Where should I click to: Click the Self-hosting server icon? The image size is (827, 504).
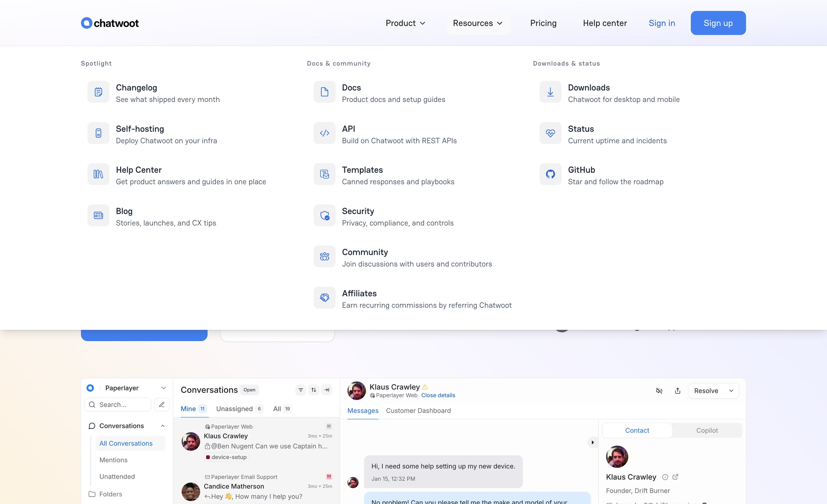98,133
